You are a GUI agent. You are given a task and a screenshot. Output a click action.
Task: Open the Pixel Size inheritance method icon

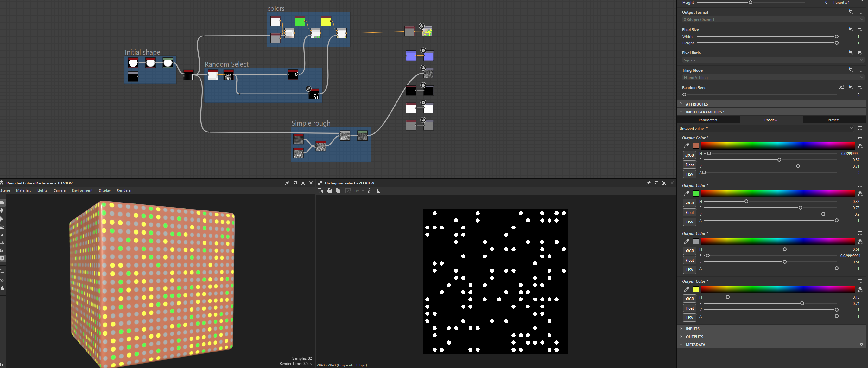point(851,29)
